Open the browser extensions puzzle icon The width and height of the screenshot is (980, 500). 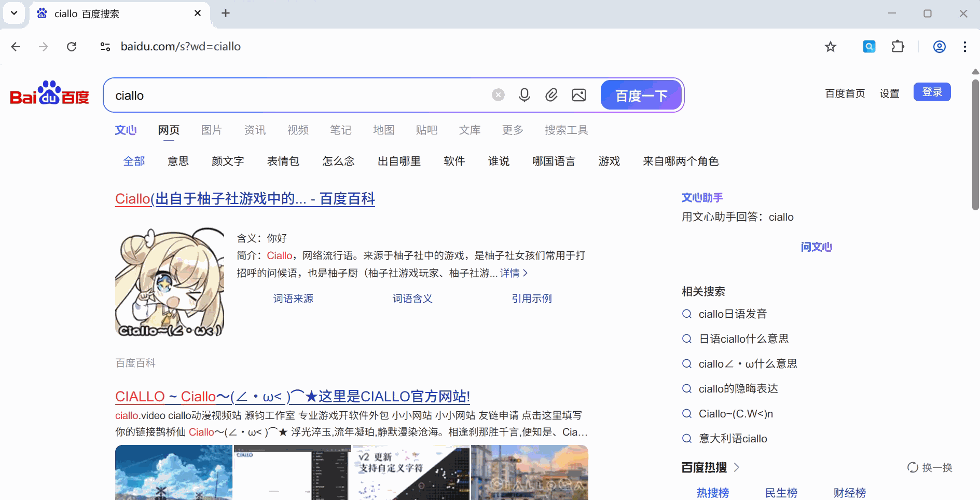(x=898, y=46)
